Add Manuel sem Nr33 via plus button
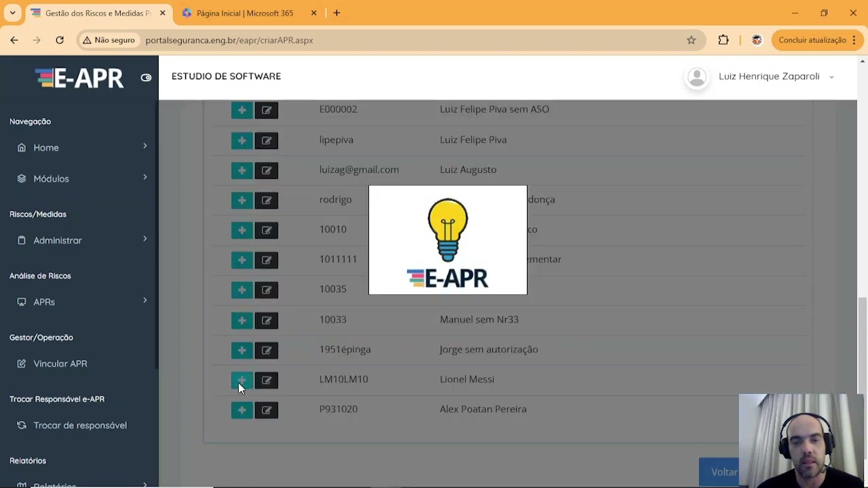Viewport: 868px width, 488px height. click(x=242, y=320)
